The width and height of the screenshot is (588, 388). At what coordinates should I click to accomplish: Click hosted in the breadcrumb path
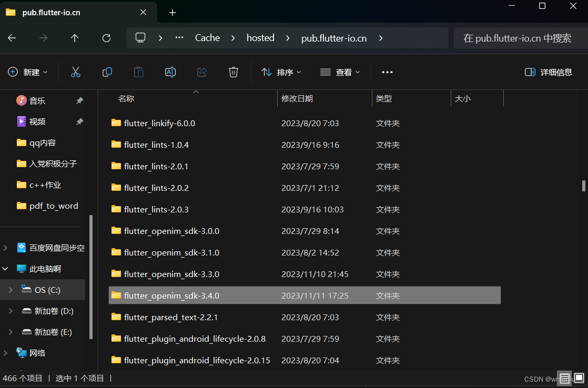(260, 37)
